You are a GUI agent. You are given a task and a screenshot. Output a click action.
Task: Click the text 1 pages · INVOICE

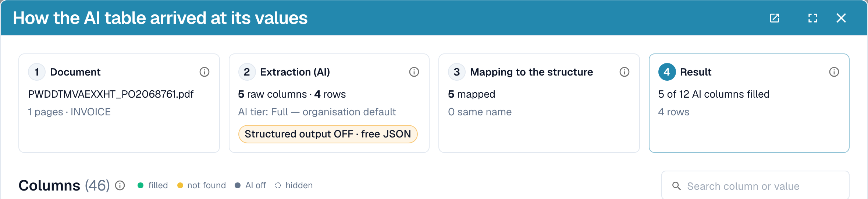[70, 112]
